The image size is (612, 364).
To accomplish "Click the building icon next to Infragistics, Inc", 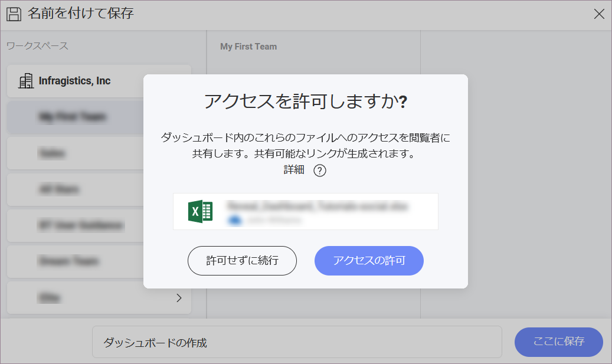I will (26, 81).
